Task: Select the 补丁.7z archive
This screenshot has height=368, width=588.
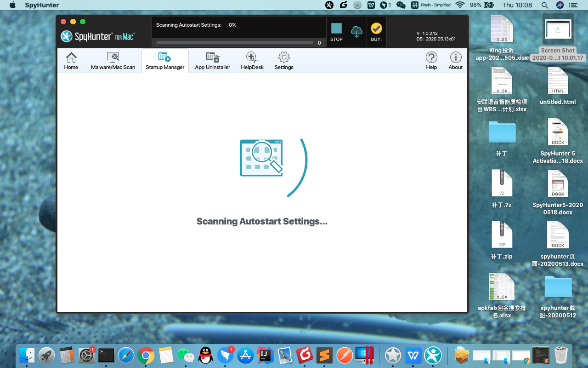Action: click(502, 189)
